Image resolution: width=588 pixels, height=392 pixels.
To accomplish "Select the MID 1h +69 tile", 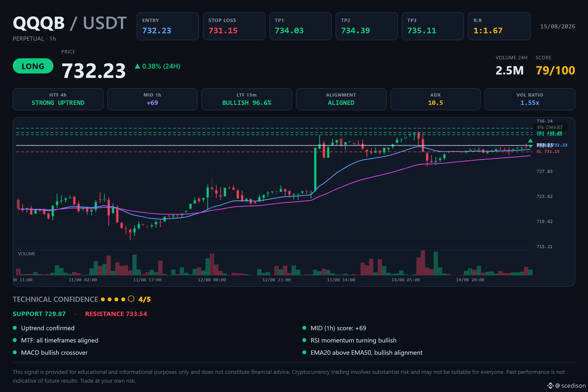I will click(x=152, y=99).
